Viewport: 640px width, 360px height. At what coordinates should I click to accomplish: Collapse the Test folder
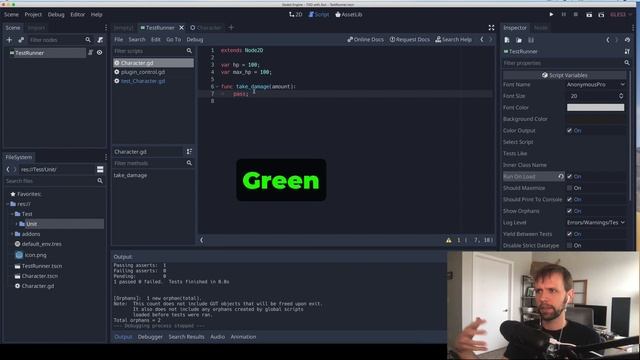[12, 214]
